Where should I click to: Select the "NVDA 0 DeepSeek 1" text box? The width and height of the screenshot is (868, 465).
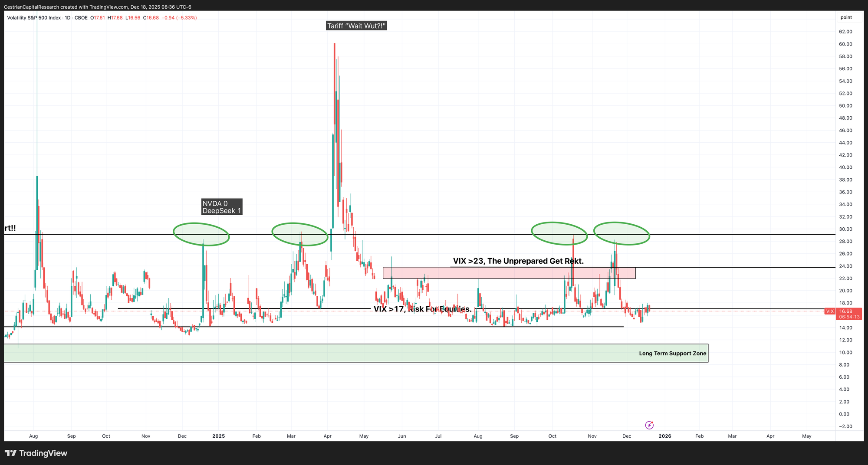click(x=222, y=207)
